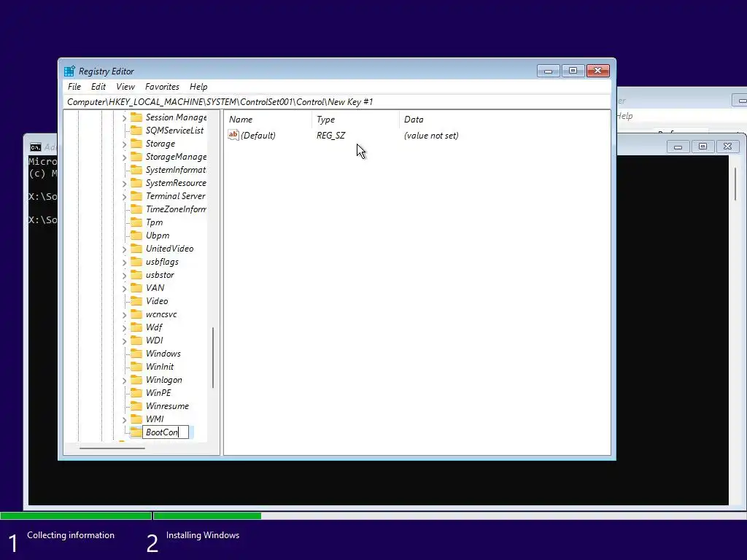Click the (value not set) data cell
Viewport: 747px width, 560px height.
[431, 135]
